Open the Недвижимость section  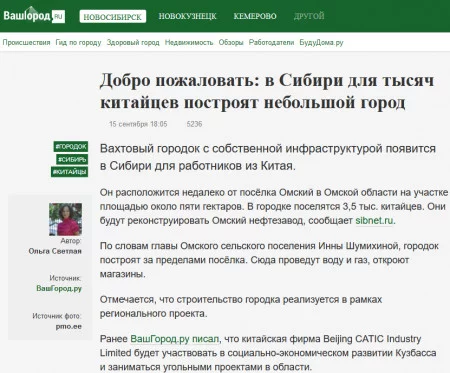click(x=189, y=42)
